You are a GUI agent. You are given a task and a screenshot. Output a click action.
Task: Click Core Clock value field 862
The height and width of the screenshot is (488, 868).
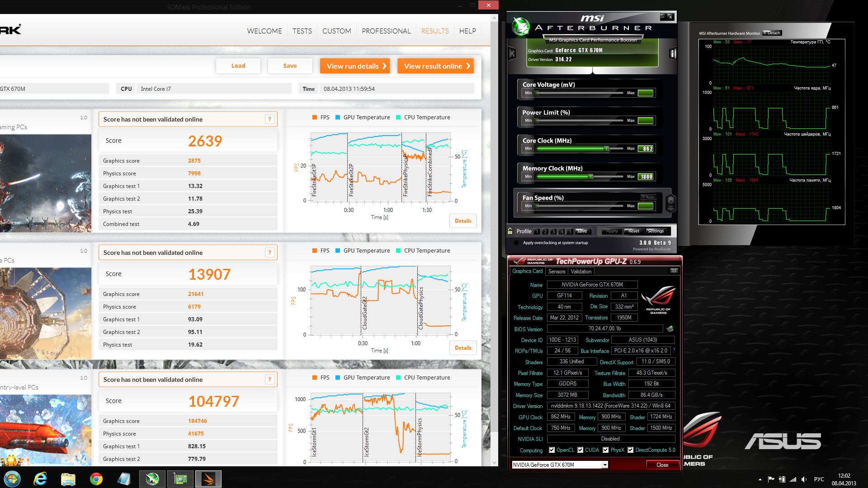tap(646, 149)
